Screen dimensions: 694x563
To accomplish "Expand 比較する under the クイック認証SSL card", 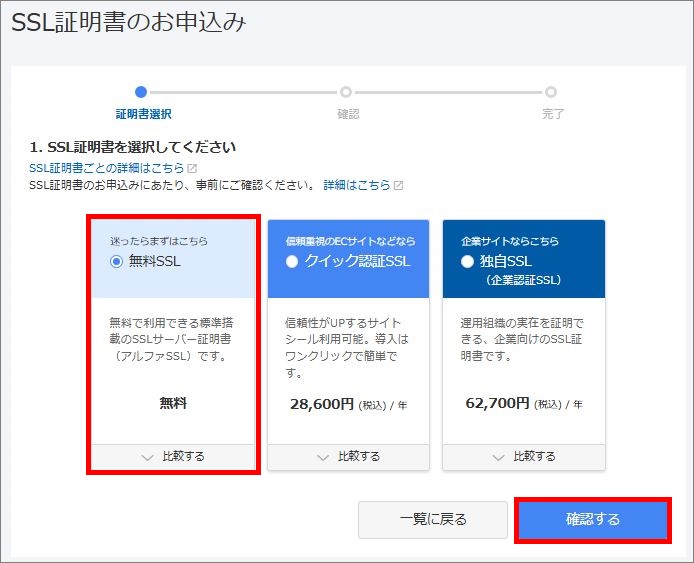I will (x=348, y=456).
